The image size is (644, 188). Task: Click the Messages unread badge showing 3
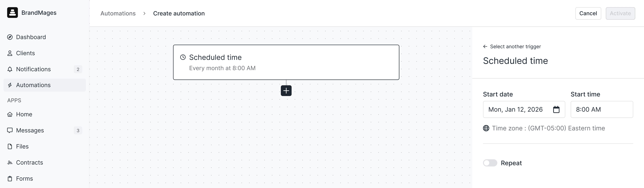point(78,130)
